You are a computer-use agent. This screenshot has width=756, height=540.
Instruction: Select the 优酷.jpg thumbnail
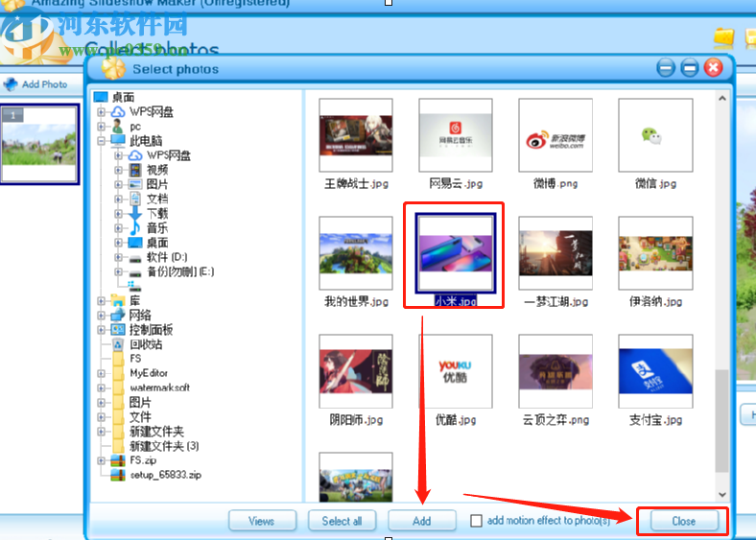pos(456,371)
